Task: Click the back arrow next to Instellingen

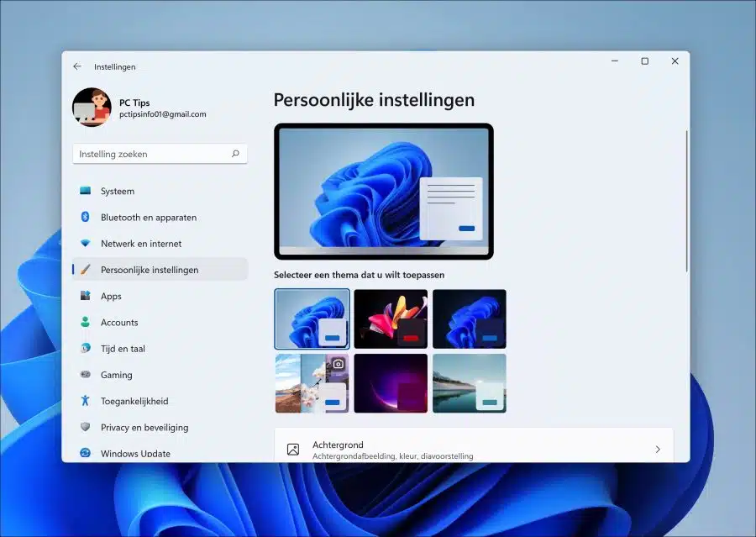Action: (x=77, y=66)
